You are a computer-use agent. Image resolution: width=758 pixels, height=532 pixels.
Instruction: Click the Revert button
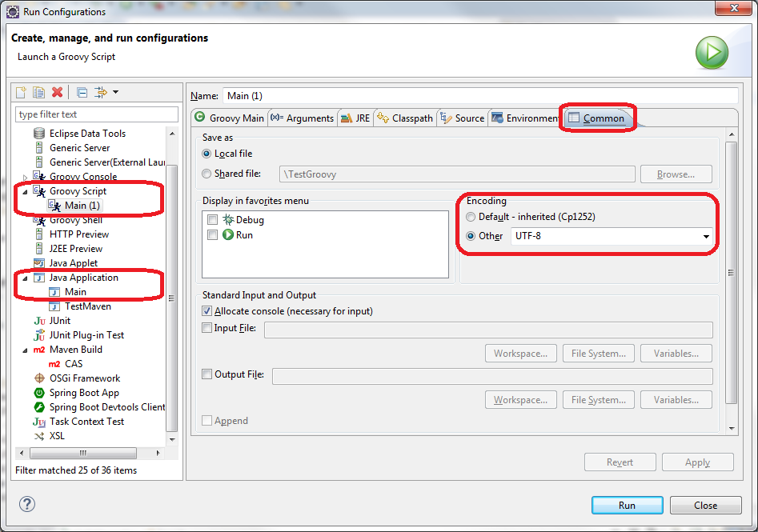[620, 462]
